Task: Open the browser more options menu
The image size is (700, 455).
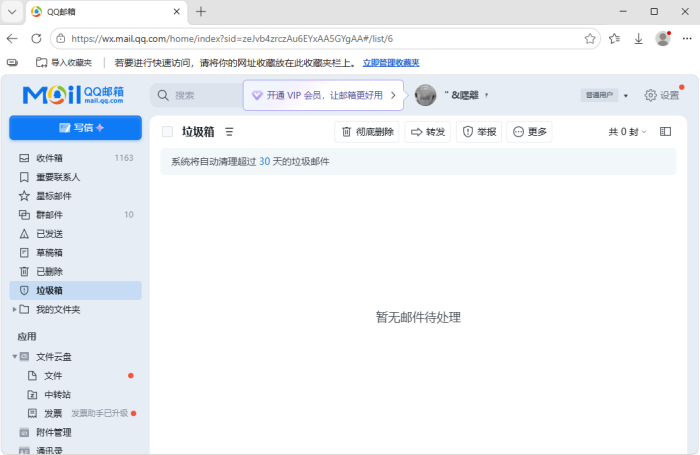Action: tap(687, 39)
